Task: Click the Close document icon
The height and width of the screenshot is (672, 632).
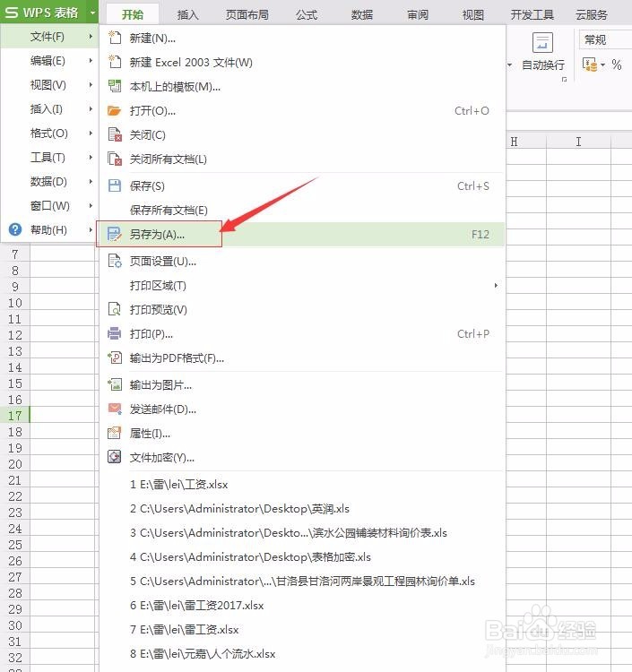Action: 114,134
